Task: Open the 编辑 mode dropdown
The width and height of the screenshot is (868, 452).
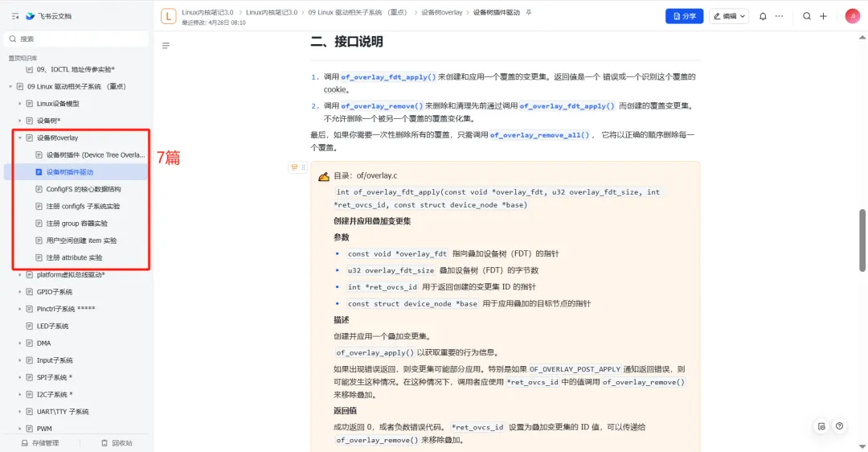Action: pos(729,16)
